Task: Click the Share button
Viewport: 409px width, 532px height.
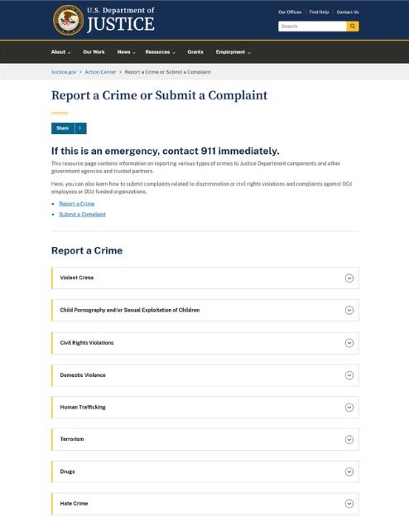Action: pyautogui.click(x=63, y=128)
